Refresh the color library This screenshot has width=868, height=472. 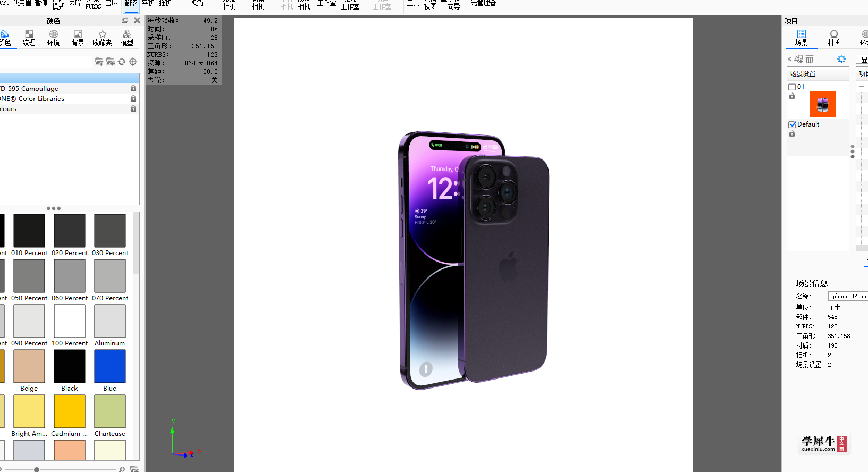pos(122,62)
